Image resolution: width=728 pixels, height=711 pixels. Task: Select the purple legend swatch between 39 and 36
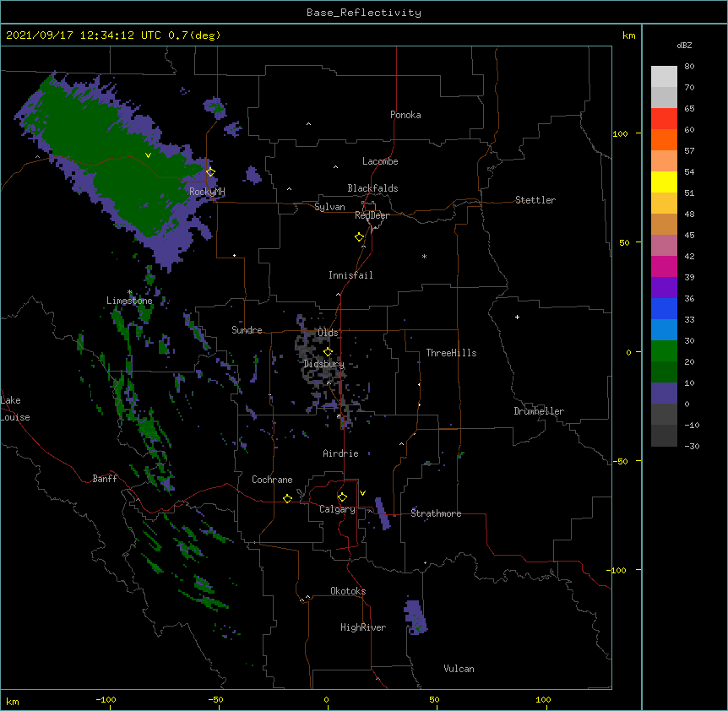tap(664, 288)
